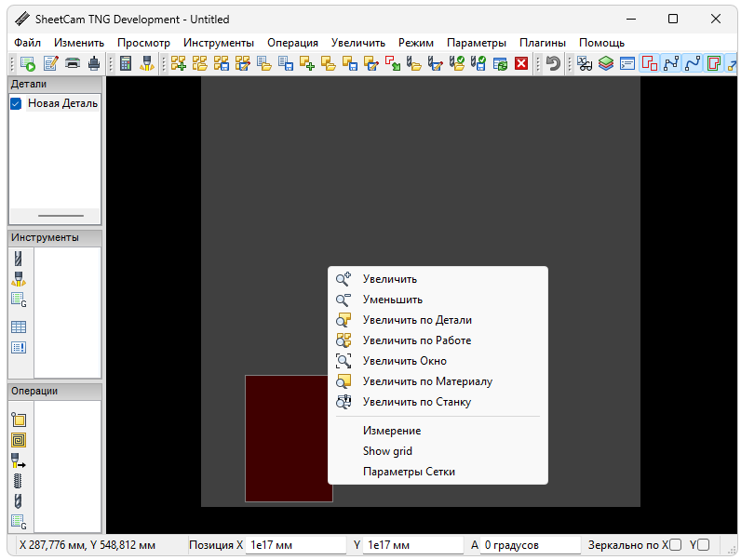
Task: Click the import drawing icon with green arrow
Action: 393,63
